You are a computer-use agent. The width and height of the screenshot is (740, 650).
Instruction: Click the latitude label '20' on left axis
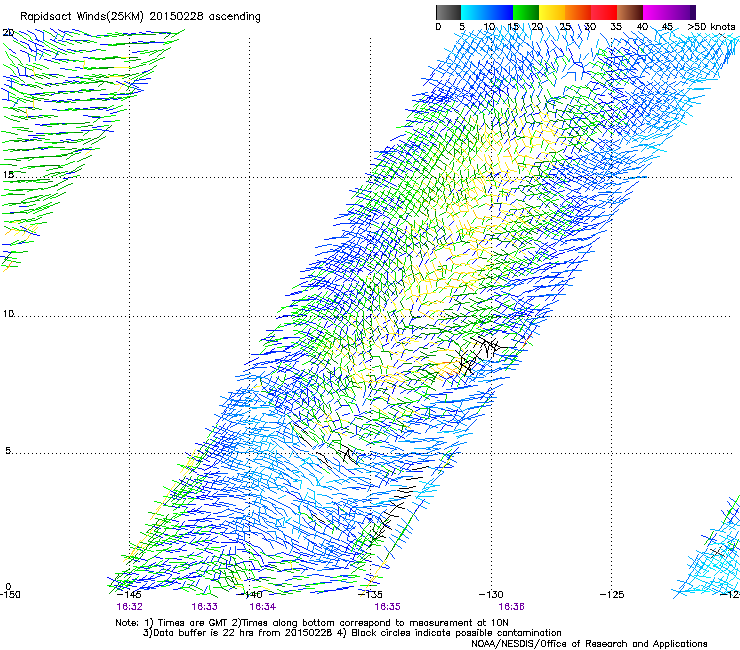[8, 32]
